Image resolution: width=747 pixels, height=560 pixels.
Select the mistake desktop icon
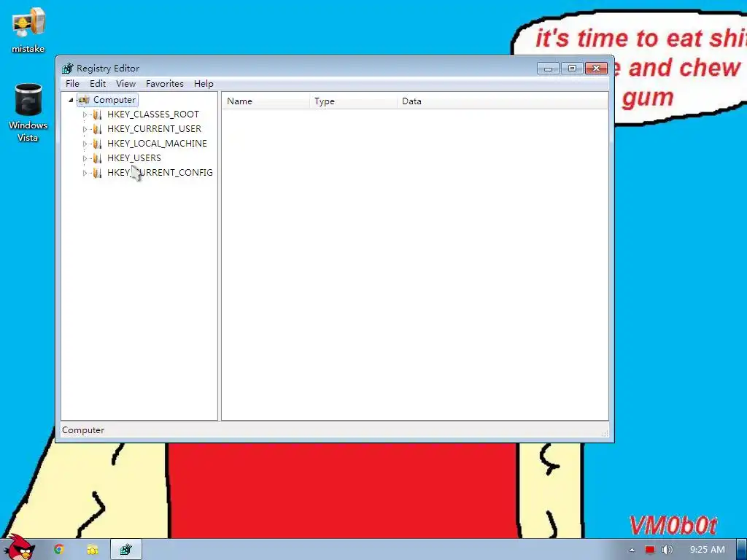tap(28, 30)
